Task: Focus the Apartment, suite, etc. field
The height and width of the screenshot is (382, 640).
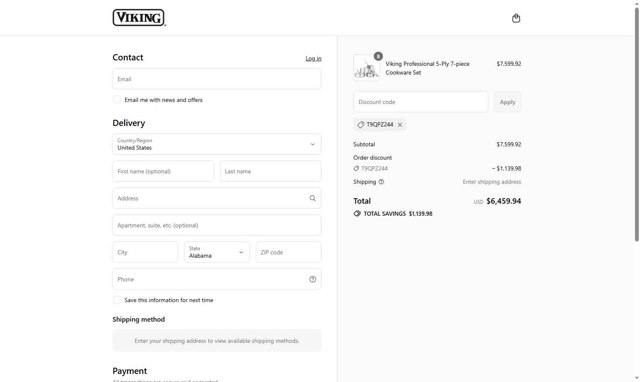Action: (217, 225)
